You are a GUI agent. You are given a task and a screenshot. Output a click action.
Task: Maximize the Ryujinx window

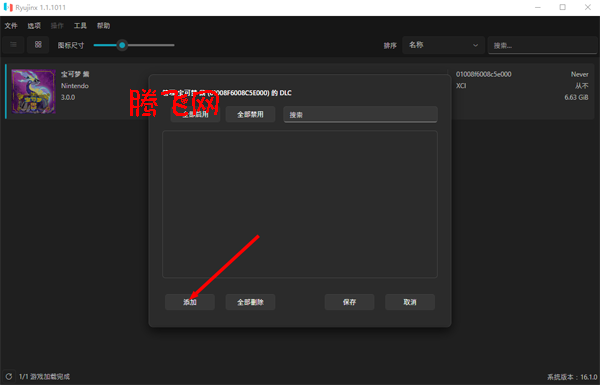tap(562, 7)
